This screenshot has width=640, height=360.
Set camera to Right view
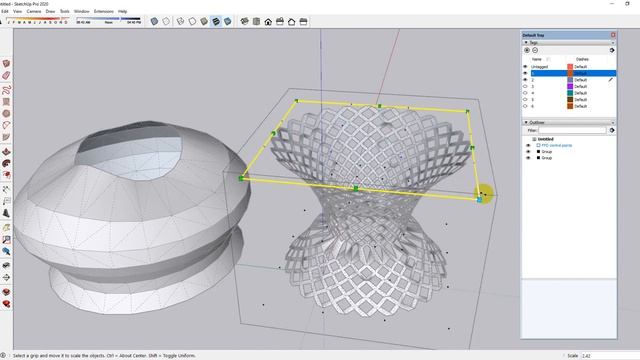tap(280, 21)
